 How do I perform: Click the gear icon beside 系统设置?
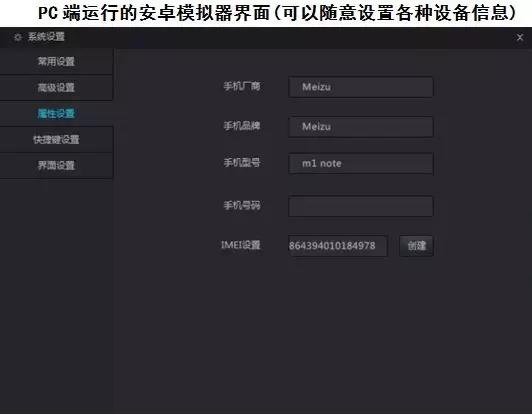[18, 37]
